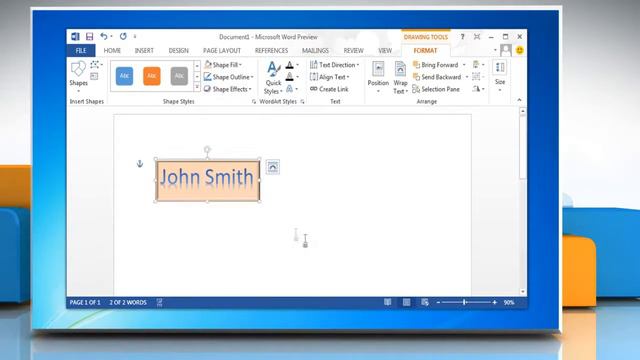Click the Text Effects icon
The height and width of the screenshot is (360, 640).
[290, 89]
